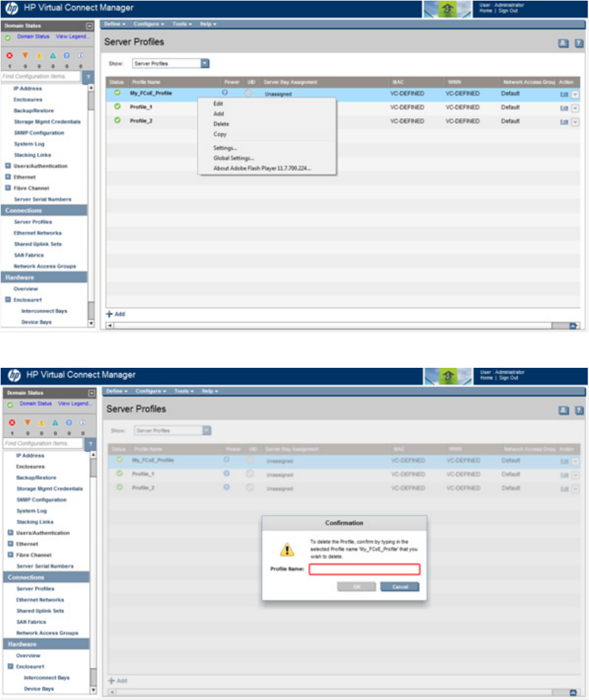Open action dropdown arrow for Profile_2, upper screenshot
589x700 pixels.
pyautogui.click(x=575, y=122)
